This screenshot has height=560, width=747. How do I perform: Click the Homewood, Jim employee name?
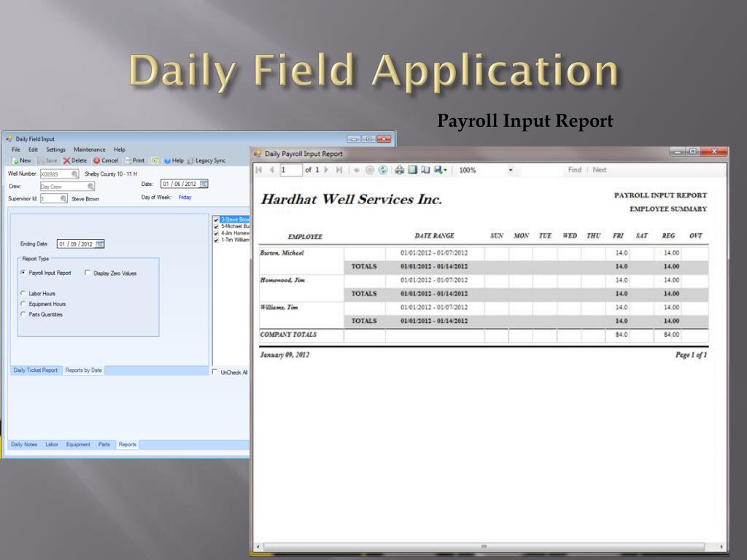coord(282,280)
